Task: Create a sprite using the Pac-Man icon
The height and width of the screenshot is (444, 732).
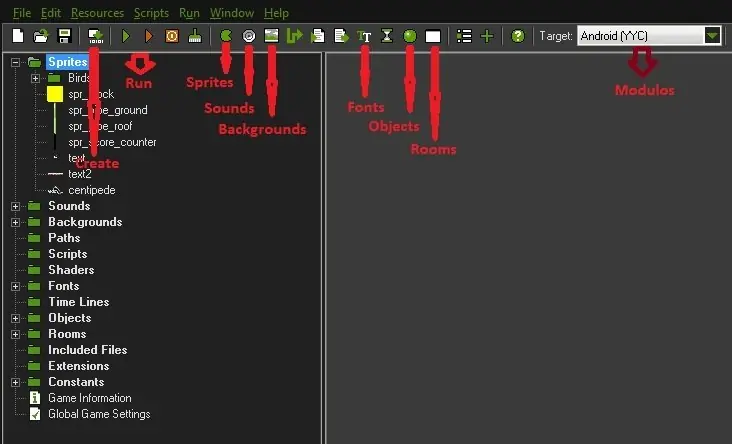Action: [226, 36]
